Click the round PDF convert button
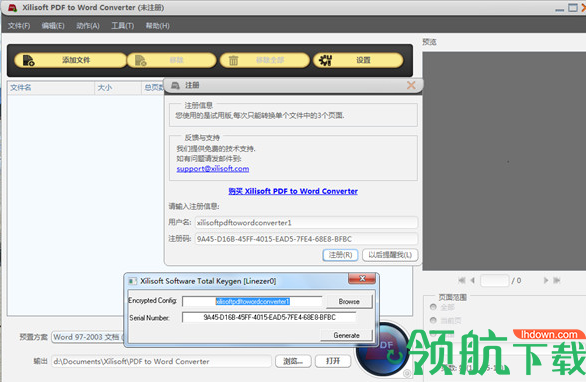The width and height of the screenshot is (586, 382). coord(384,349)
